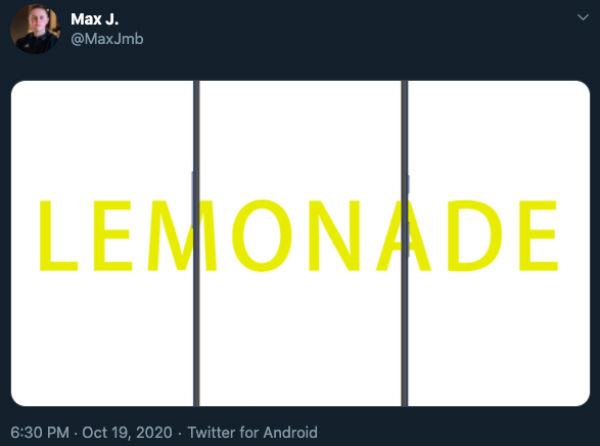Click the Oct 19, 2020 date

[127, 433]
